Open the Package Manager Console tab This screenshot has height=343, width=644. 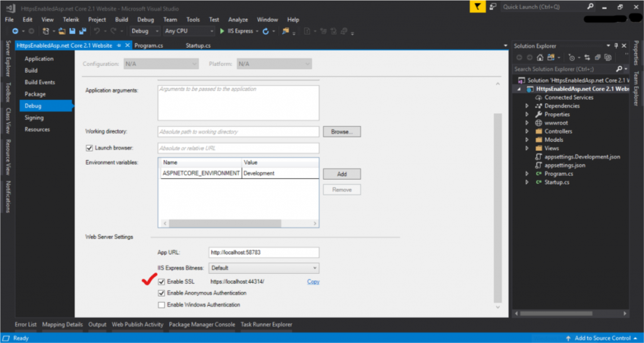tap(202, 325)
